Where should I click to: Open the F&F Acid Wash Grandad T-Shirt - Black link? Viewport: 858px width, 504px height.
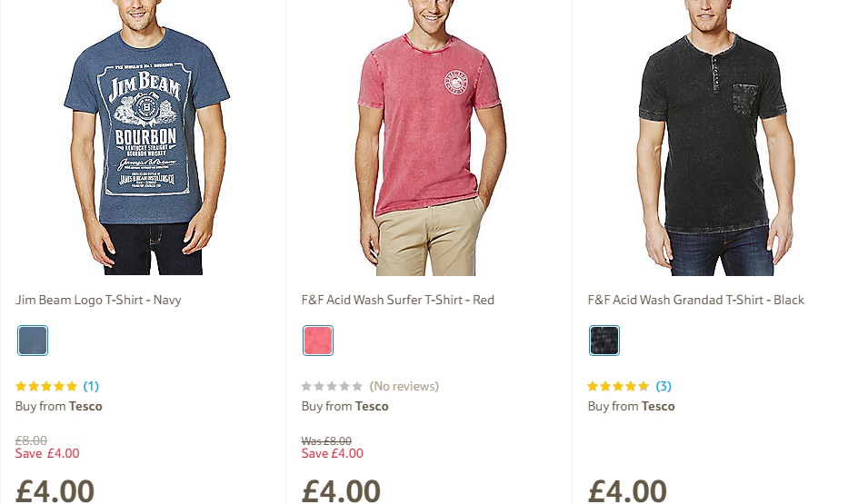696,300
